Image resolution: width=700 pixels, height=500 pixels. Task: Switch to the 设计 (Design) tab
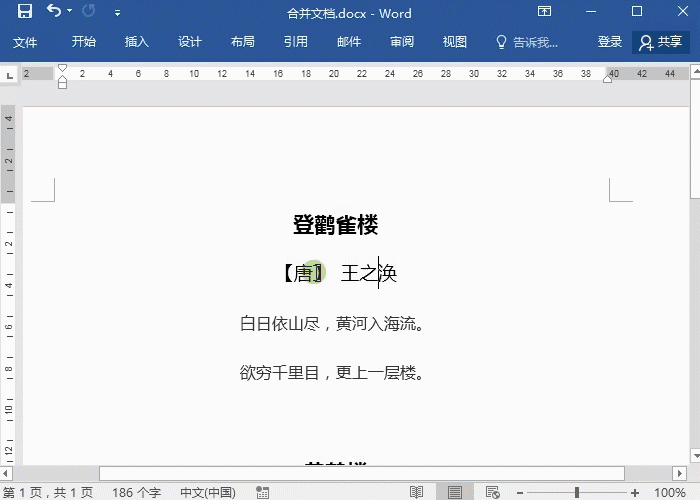190,42
